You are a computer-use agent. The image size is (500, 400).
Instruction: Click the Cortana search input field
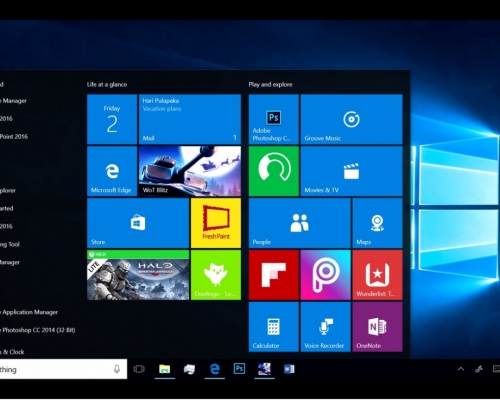click(63, 369)
